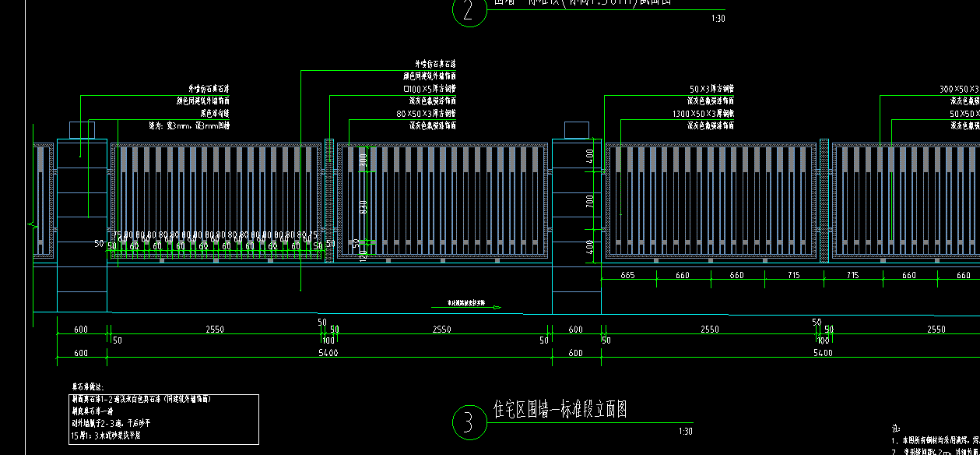Select the 1:30 scale under the elevation title
This screenshot has height=455, width=980.
pyautogui.click(x=686, y=432)
